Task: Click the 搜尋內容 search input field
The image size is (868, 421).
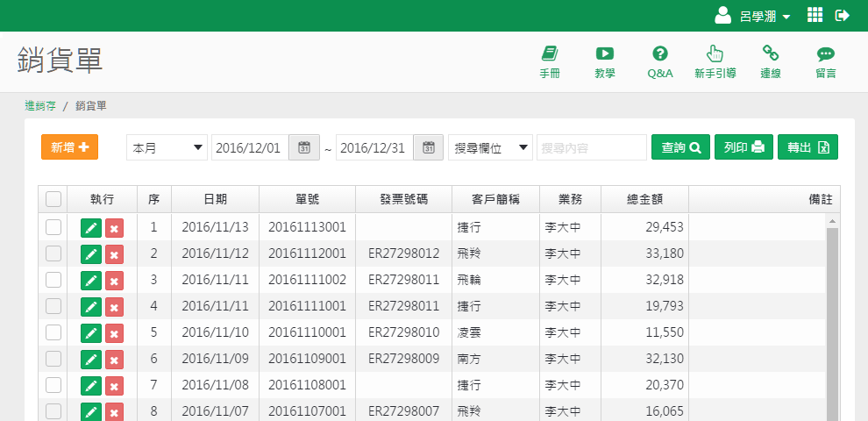Action: click(591, 147)
